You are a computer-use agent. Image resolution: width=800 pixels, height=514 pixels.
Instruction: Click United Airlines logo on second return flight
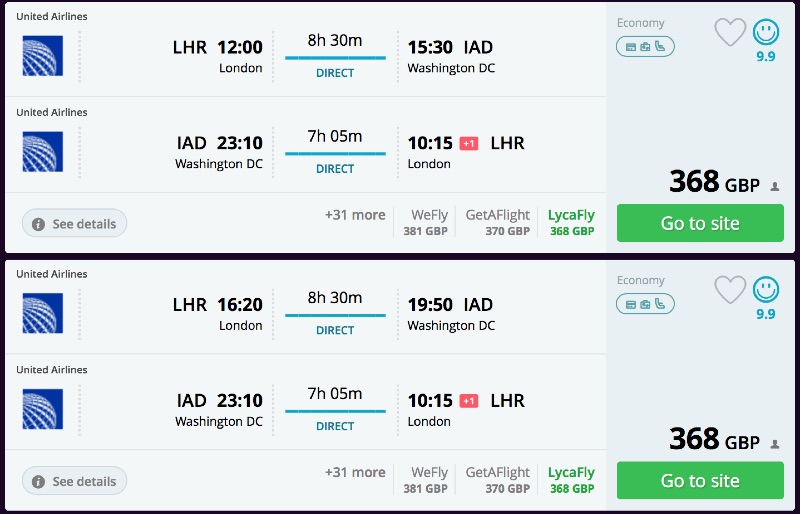43,409
